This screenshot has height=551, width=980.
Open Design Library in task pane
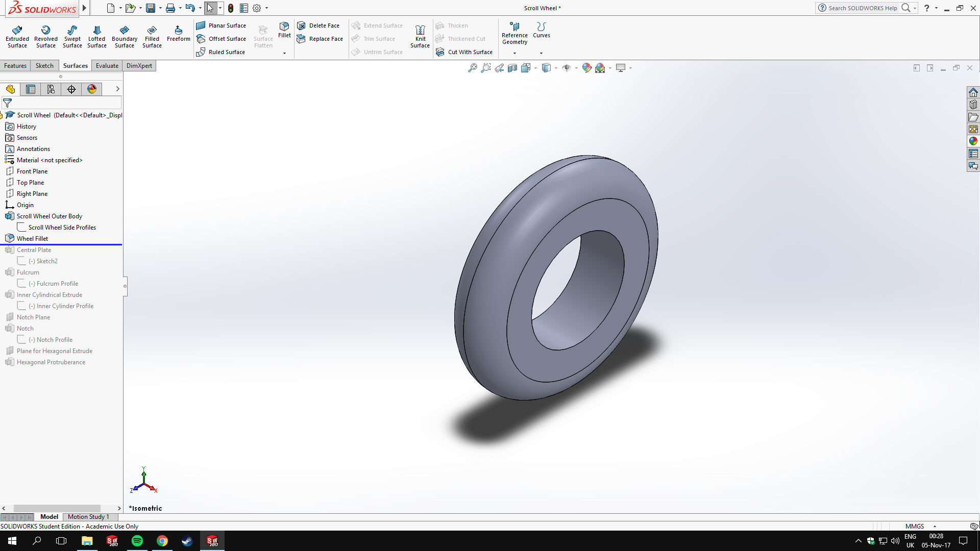click(x=973, y=105)
